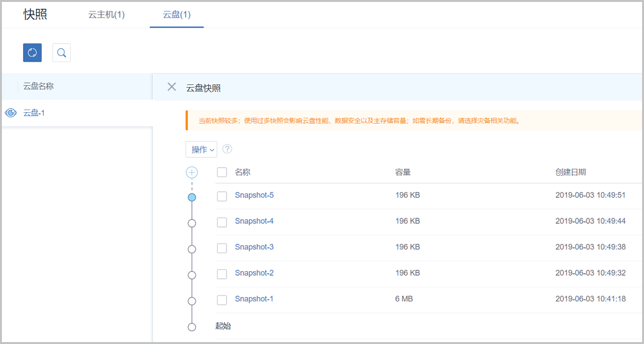Click the plus node atop snapshot tree
Image resolution: width=644 pixels, height=344 pixels.
tap(191, 173)
